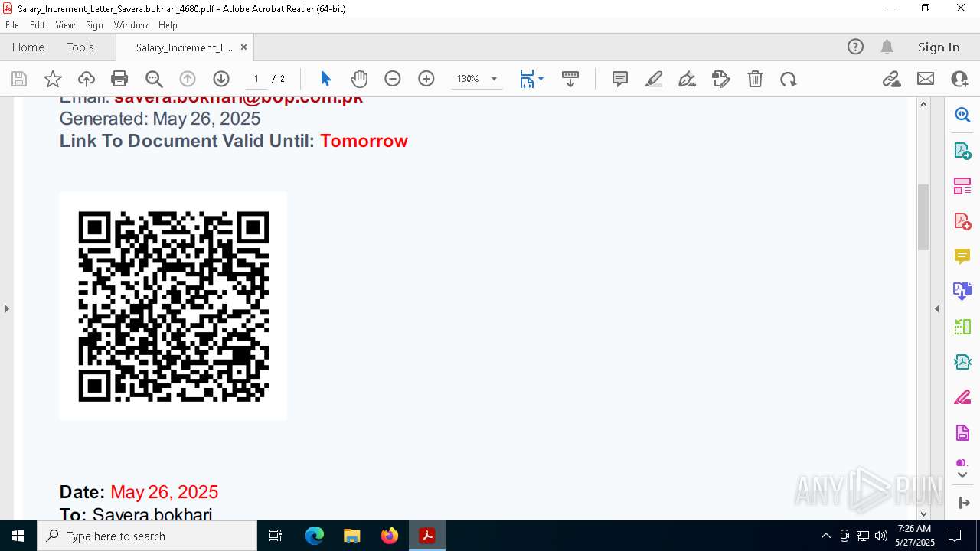This screenshot has height=551, width=980.
Task: Open Combine Files tool in sidebar
Action: [x=962, y=292]
